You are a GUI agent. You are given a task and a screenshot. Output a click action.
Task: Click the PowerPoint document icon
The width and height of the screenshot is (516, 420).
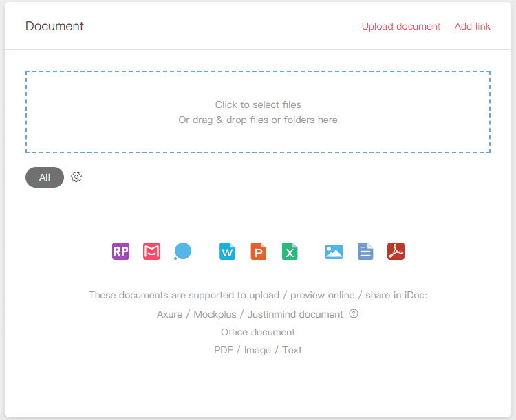coord(259,252)
